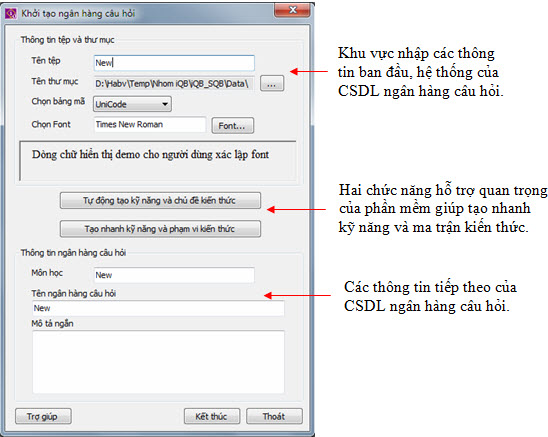Click the Times New Roman font field

tap(150, 125)
